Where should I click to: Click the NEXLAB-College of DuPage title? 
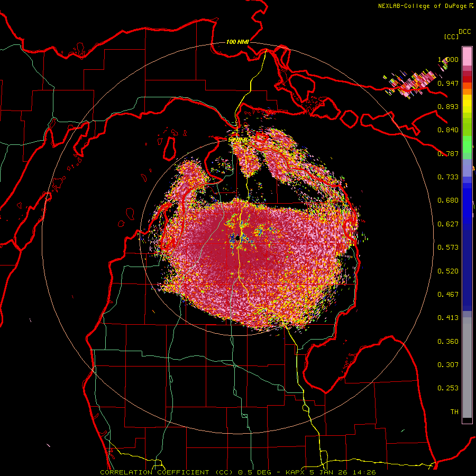[425, 6]
